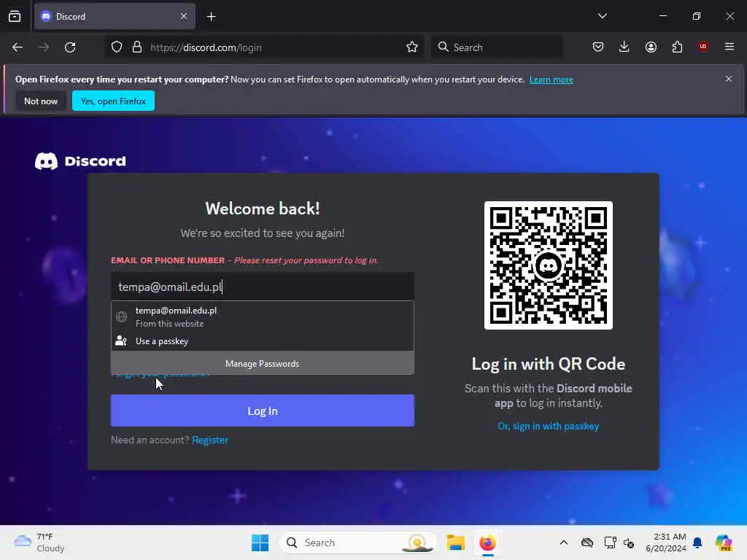Open Windows Start menu
747x560 pixels.
tap(260, 542)
